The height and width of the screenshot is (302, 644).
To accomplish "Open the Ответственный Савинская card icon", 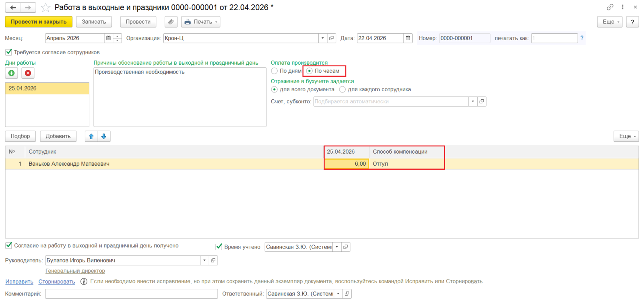I will pos(347,294).
